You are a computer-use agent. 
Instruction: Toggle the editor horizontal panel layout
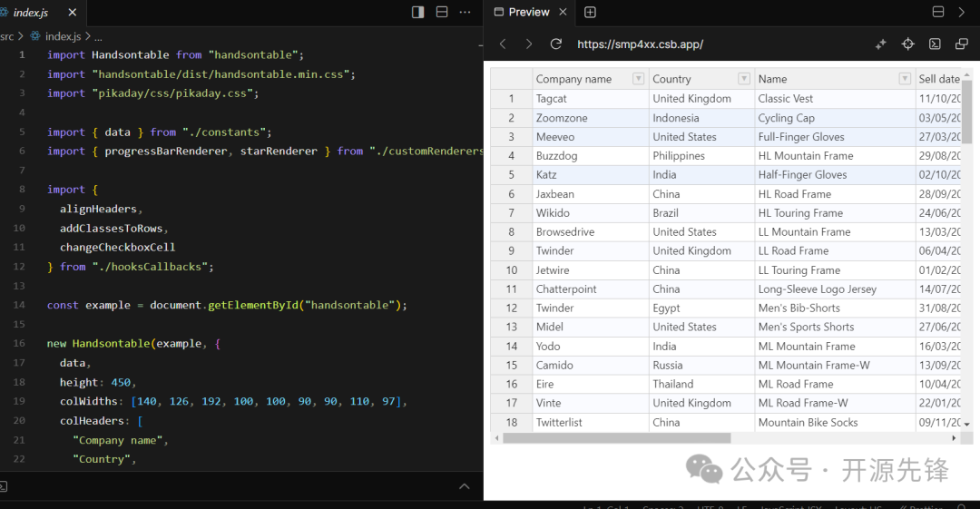tap(442, 12)
